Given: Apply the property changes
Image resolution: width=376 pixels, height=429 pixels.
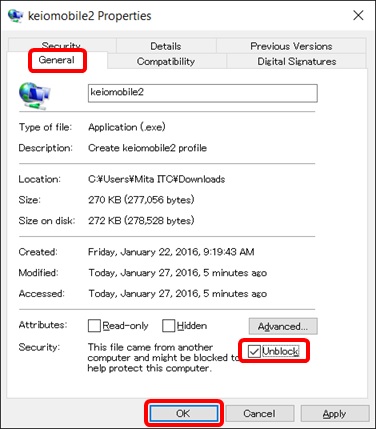Looking at the screenshot, I should 335,413.
